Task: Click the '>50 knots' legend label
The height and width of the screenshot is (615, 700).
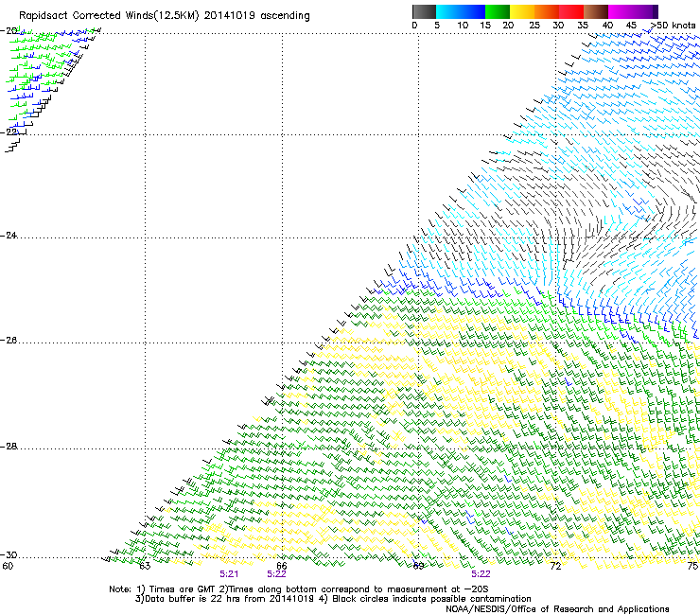Action: coord(673,25)
